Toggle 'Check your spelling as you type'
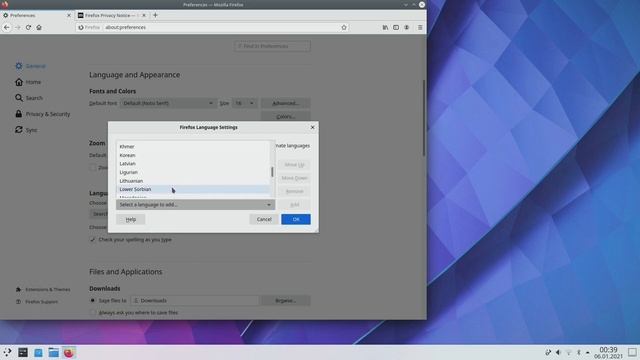Viewport: 640px width, 360px height. 93,240
